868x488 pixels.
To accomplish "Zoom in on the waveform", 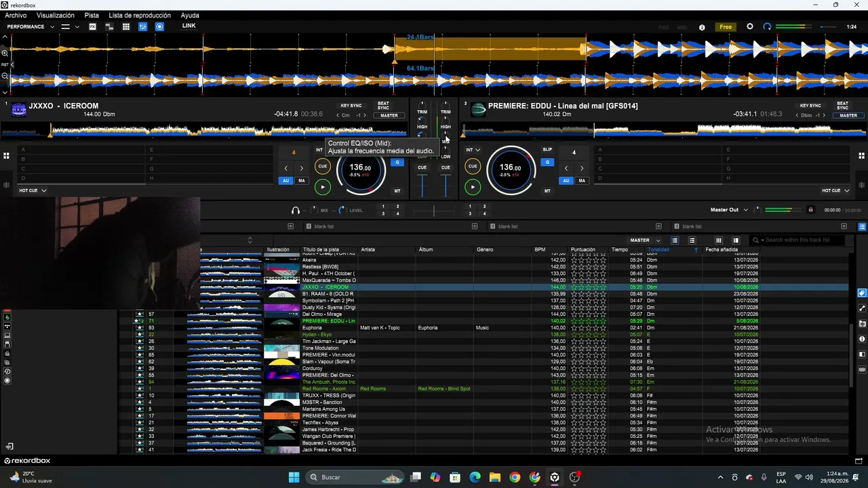I will [5, 53].
